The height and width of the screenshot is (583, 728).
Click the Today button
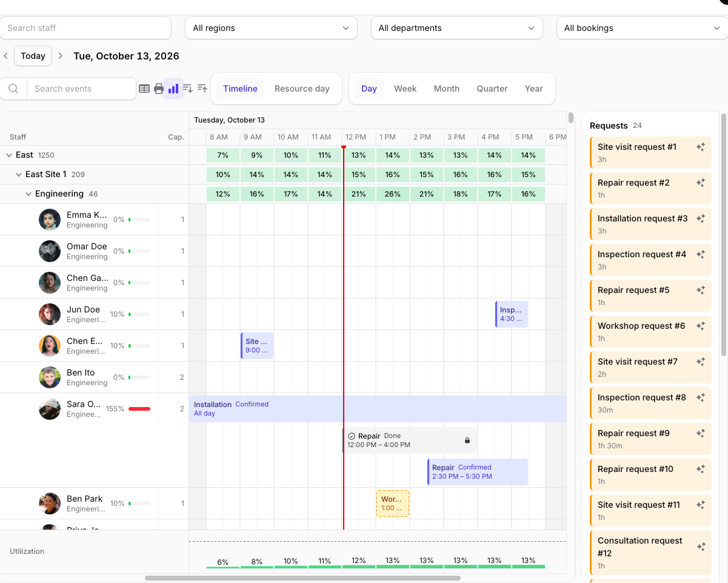[x=33, y=56]
